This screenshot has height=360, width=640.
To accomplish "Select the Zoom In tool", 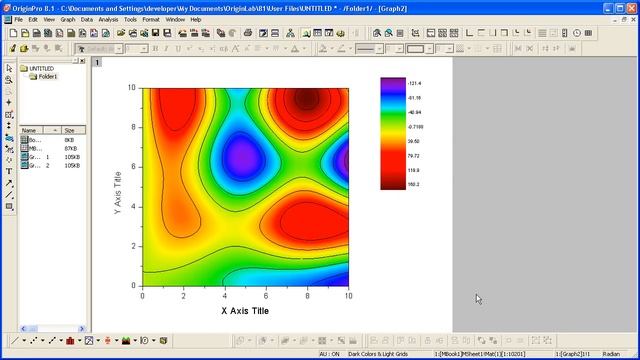I will point(9,80).
